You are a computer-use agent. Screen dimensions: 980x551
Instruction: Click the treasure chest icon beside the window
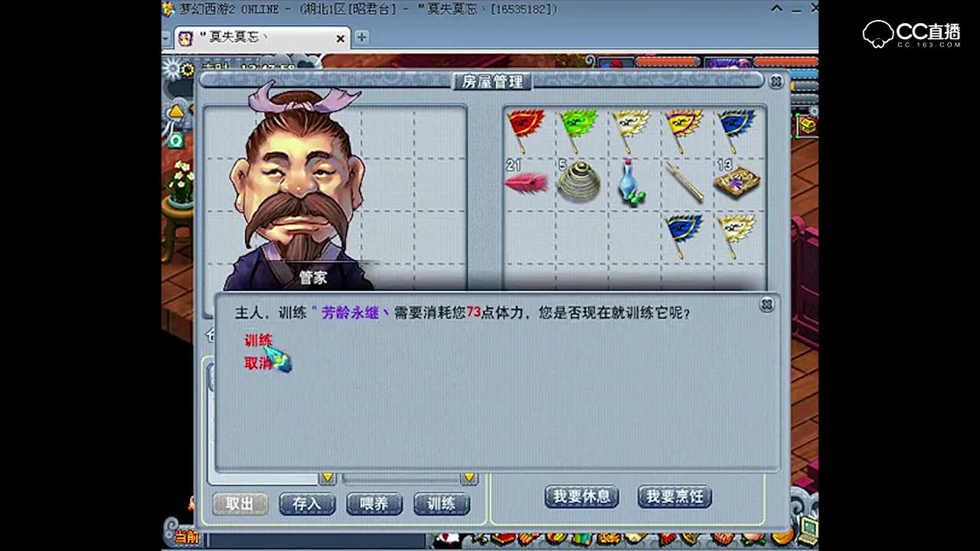tap(808, 125)
